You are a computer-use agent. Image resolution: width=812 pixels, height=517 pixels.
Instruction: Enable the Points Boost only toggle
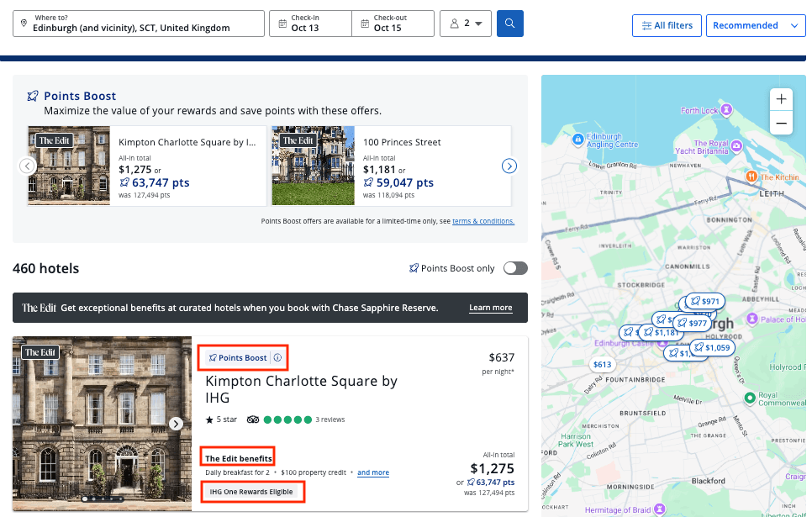tap(515, 268)
